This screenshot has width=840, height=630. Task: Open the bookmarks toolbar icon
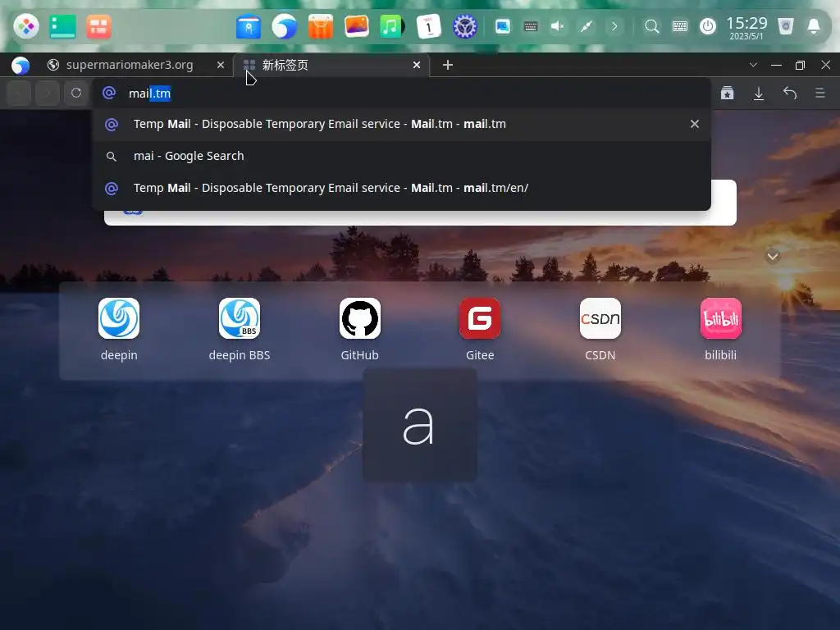click(727, 94)
